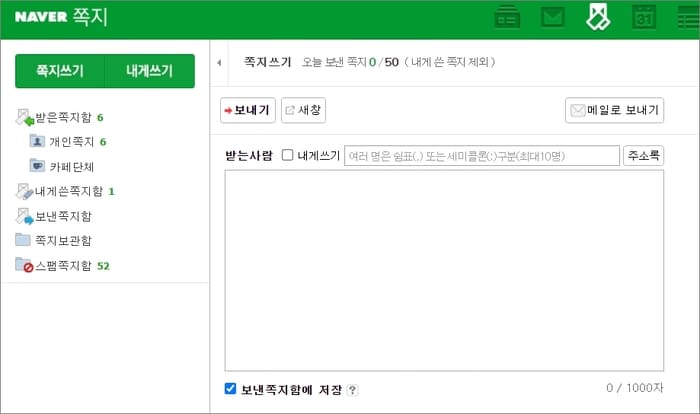Open compose in 새창 button
This screenshot has height=414, width=700.
click(303, 110)
